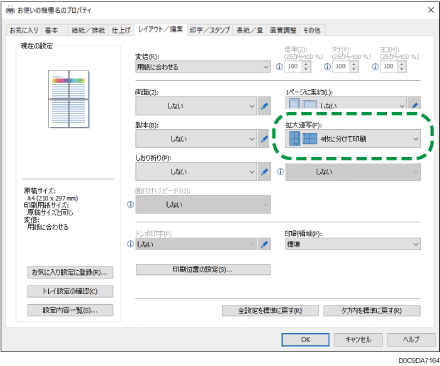Click the ヨコ percentage input field
Screen dimensions: 440x366
pyautogui.click(x=389, y=66)
